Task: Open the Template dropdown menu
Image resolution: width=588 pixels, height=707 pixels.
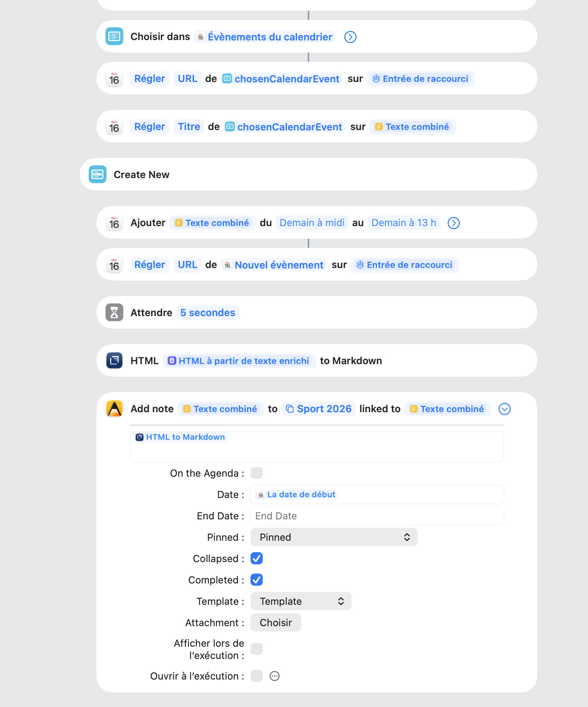Action: [301, 601]
